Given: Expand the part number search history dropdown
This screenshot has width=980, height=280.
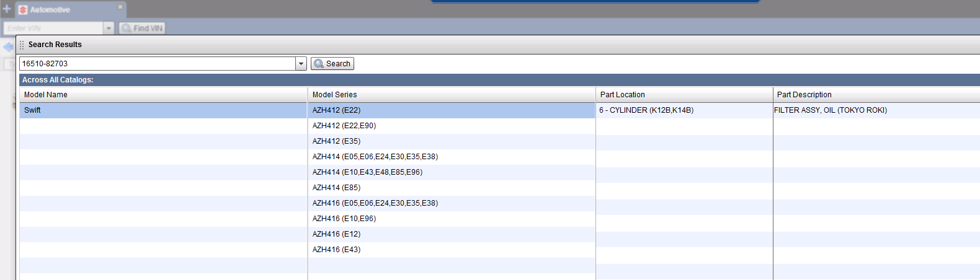Looking at the screenshot, I should (301, 64).
